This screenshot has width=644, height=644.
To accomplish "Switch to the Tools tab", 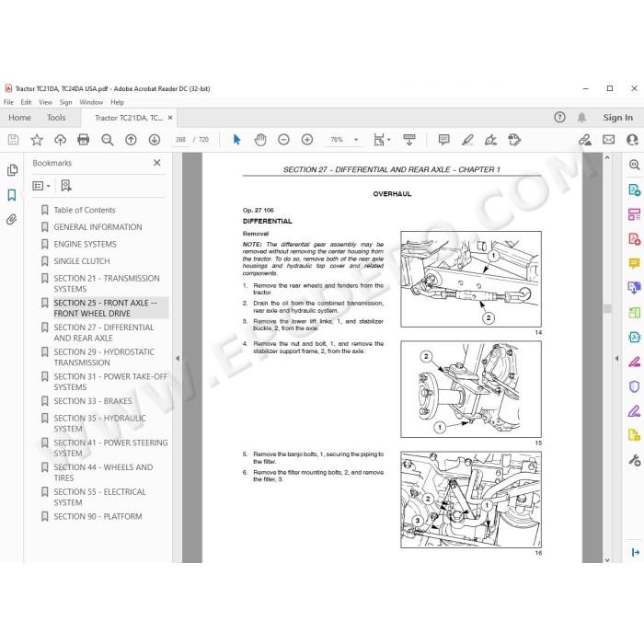I will [x=56, y=118].
